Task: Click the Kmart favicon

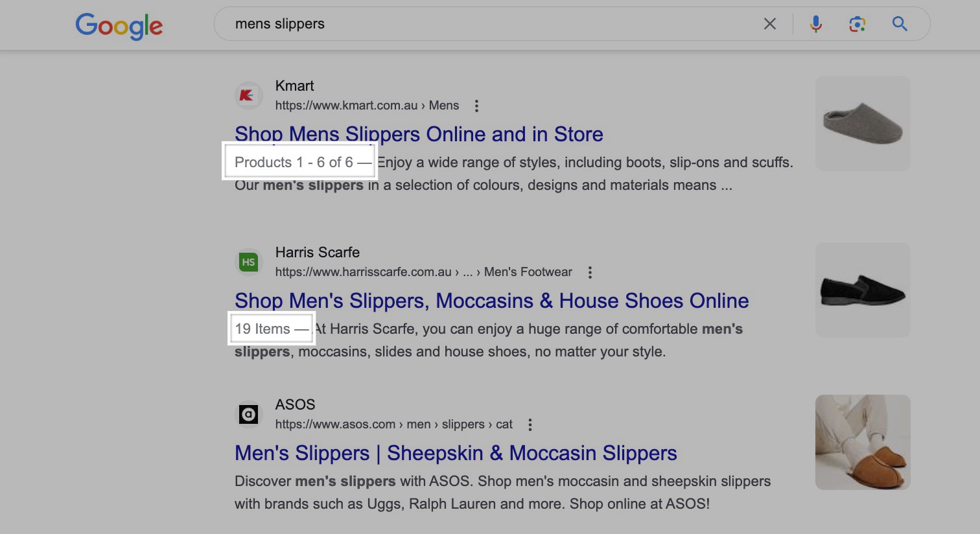Action: 248,96
